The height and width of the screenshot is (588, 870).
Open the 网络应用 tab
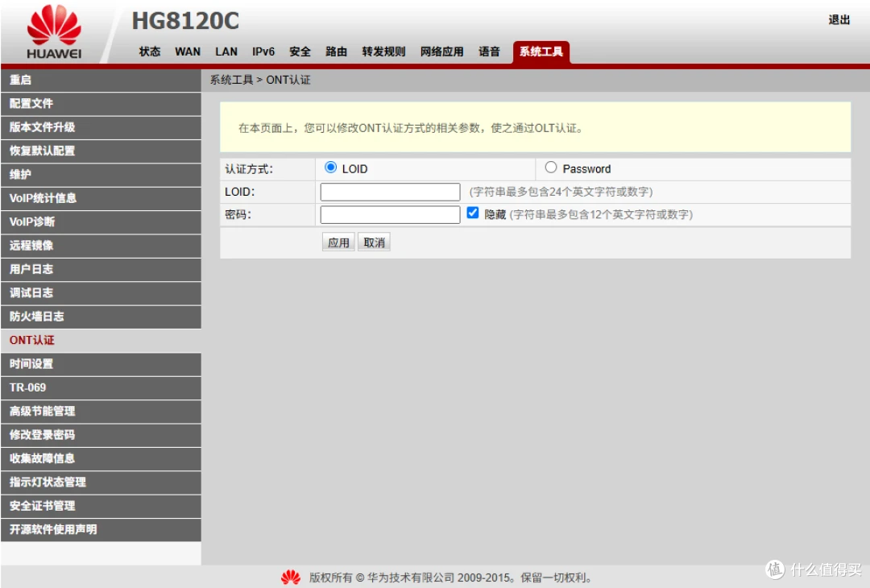tap(441, 52)
